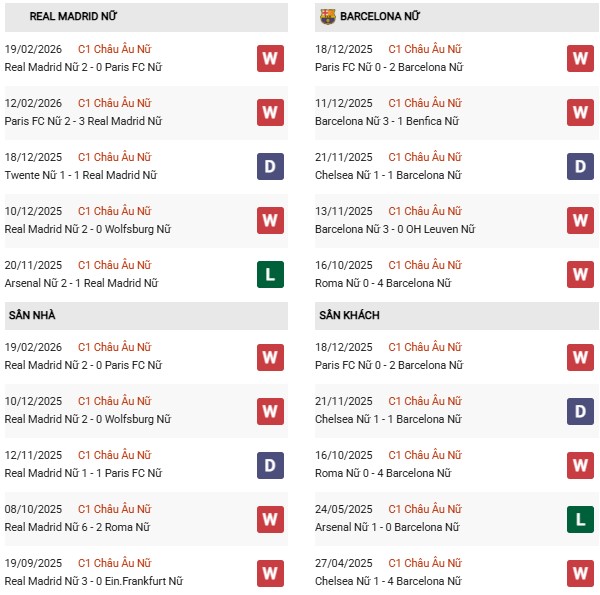This screenshot has height=595, width=600.
Task: Click the 27/04/2025 match date
Action: (x=344, y=563)
